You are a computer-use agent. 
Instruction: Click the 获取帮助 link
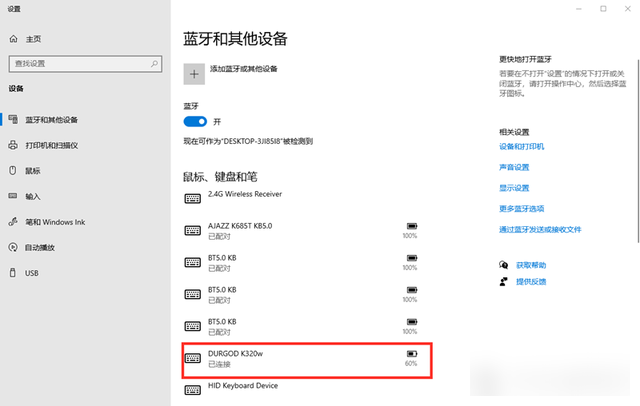click(531, 265)
